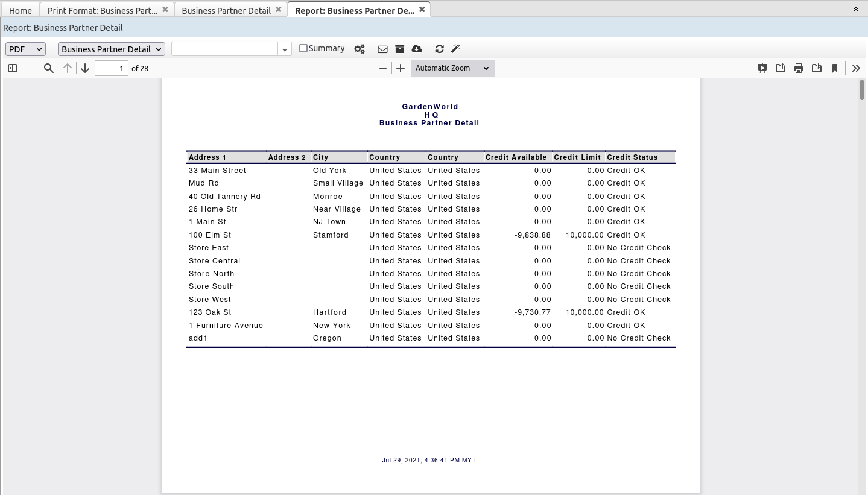Toggle the current bookmark icon

pos(835,68)
